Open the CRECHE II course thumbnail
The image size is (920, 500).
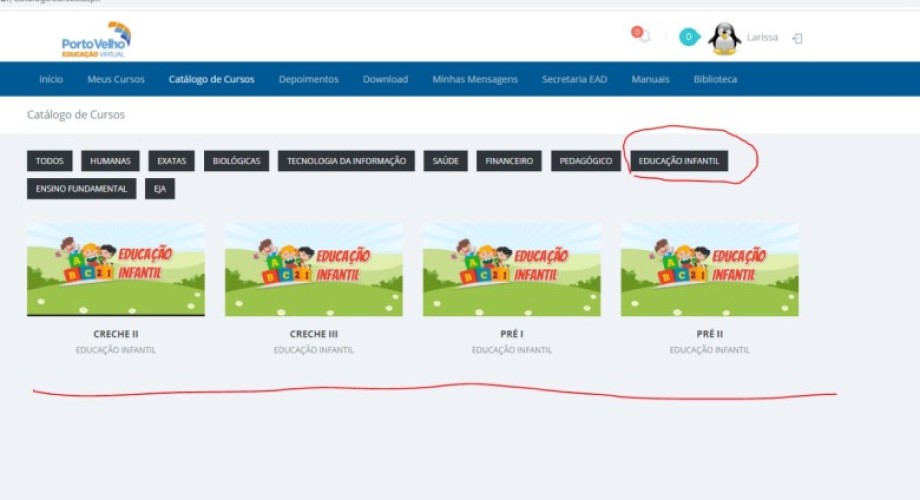[116, 269]
